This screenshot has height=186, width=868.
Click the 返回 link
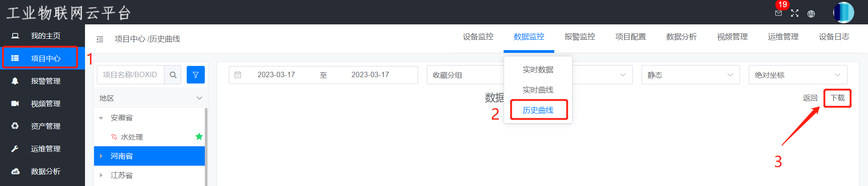810,98
